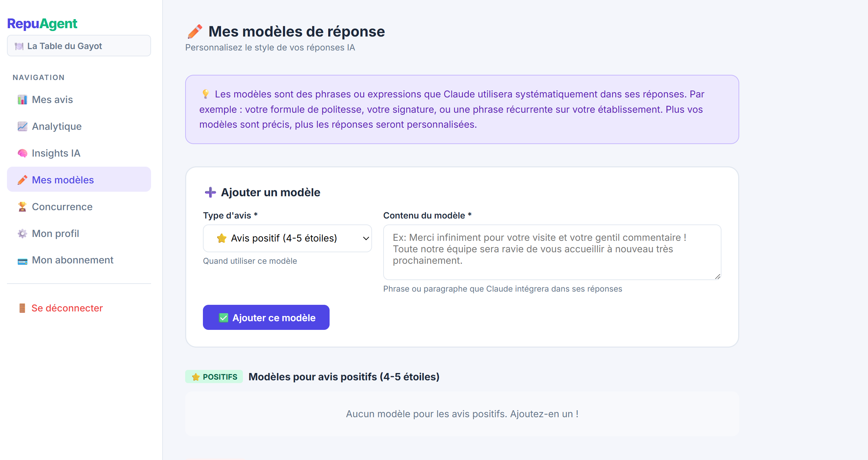Click the door icon beside Se déconnecter
Screen dimensions: 868x460
tap(22, 308)
